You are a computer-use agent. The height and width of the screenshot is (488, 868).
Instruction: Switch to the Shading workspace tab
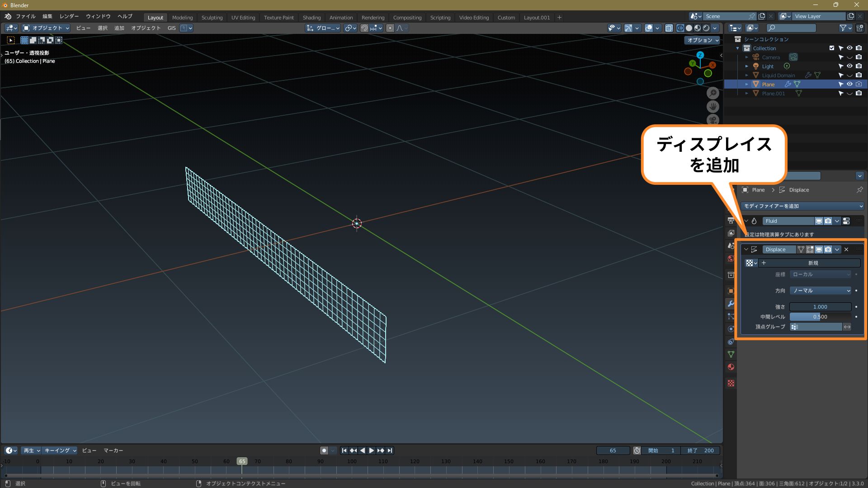311,18
